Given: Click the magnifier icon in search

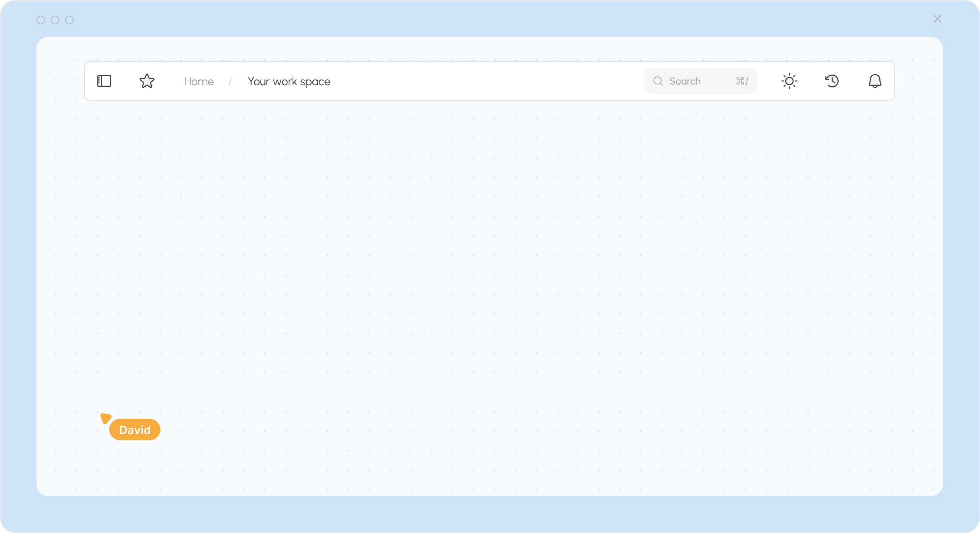Looking at the screenshot, I should tap(658, 81).
